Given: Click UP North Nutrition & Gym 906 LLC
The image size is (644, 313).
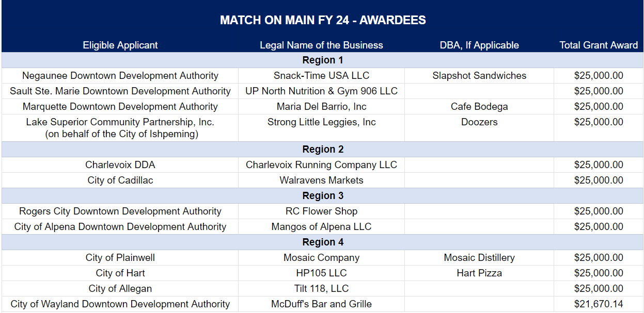Looking at the screenshot, I should [321, 91].
